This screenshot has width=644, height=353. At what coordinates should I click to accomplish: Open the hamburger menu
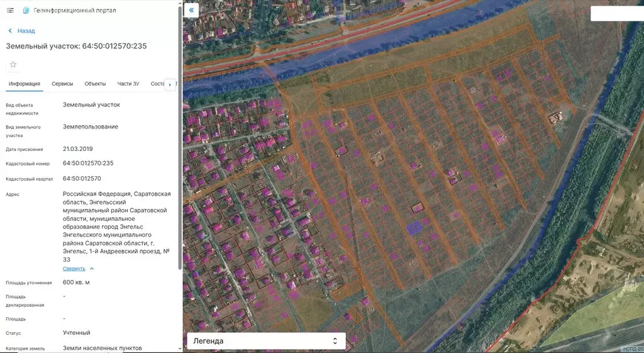(x=10, y=10)
